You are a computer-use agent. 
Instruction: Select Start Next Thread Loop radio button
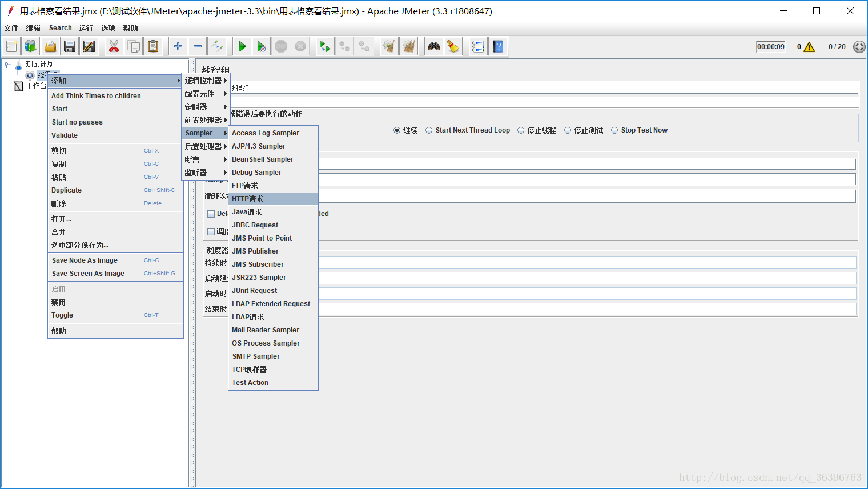tap(429, 130)
